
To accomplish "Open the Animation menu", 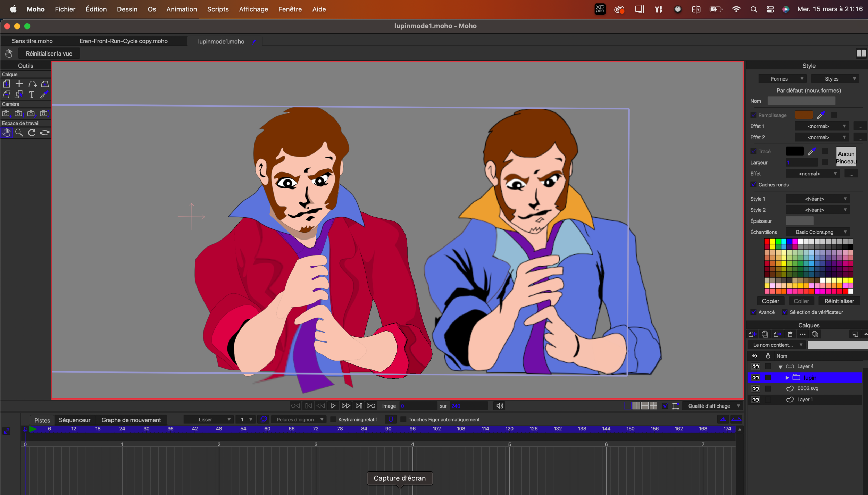I will pos(182,9).
